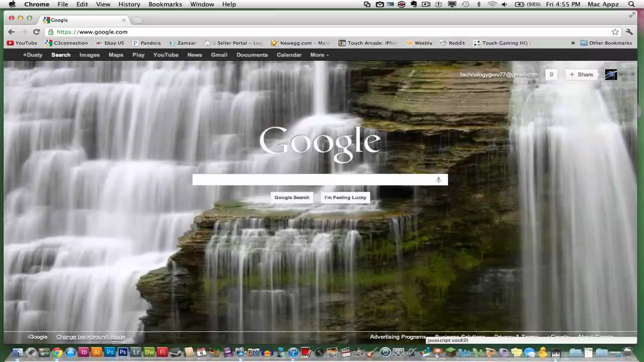Open Gmail from the Google bar
This screenshot has height=362, width=644.
[219, 55]
